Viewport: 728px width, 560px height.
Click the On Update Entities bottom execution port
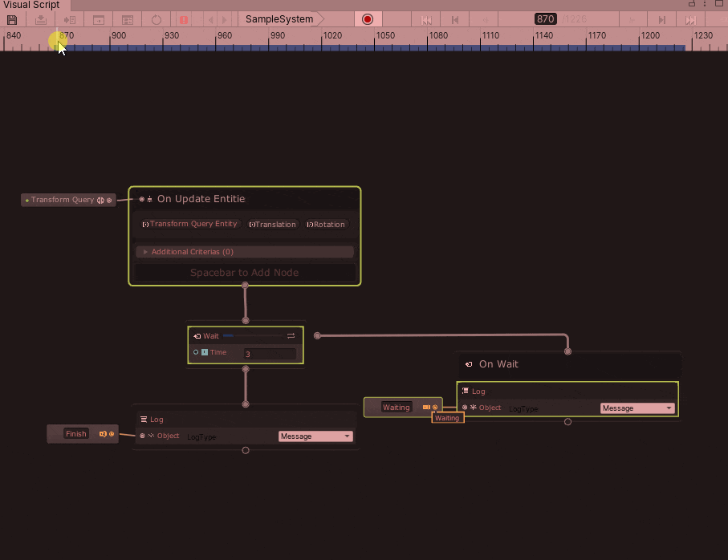[245, 286]
